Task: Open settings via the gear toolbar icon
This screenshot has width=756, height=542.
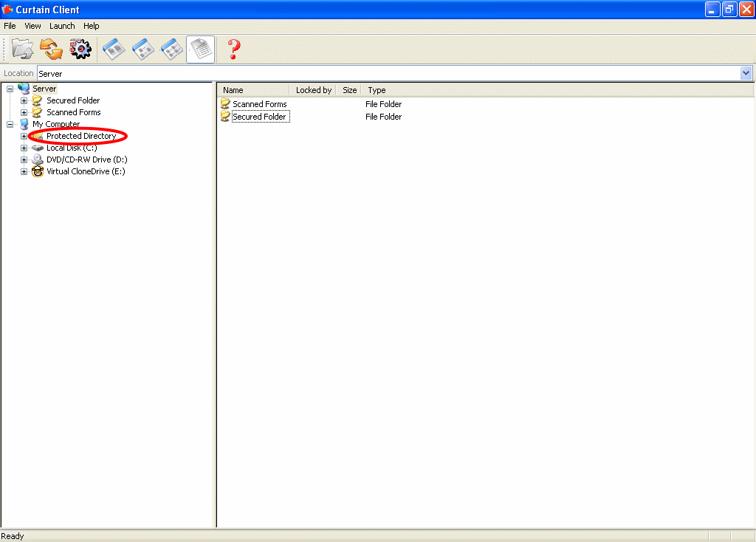Action: 80,49
